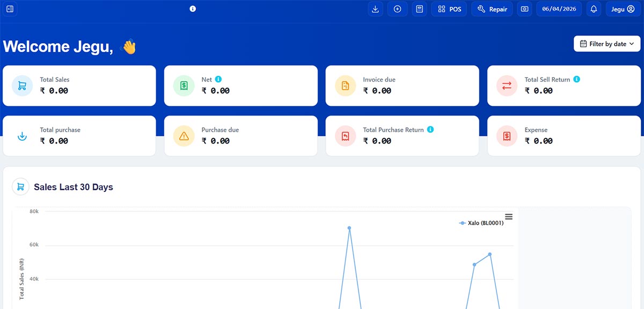Click the cash register money icon

[x=524, y=9]
